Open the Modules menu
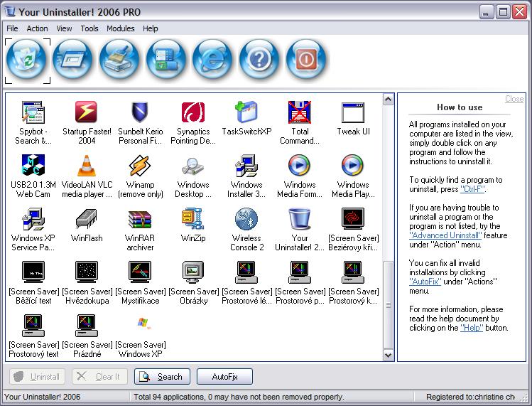 pos(121,28)
